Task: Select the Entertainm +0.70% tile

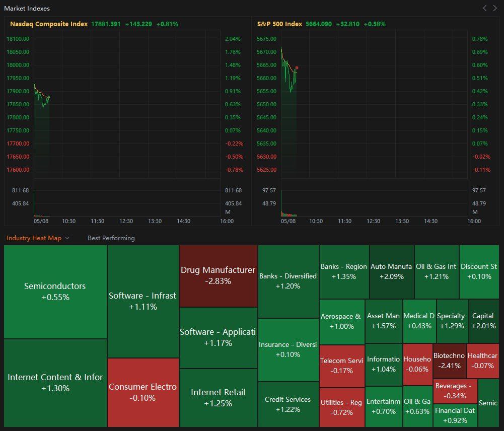Action: pyautogui.click(x=384, y=406)
